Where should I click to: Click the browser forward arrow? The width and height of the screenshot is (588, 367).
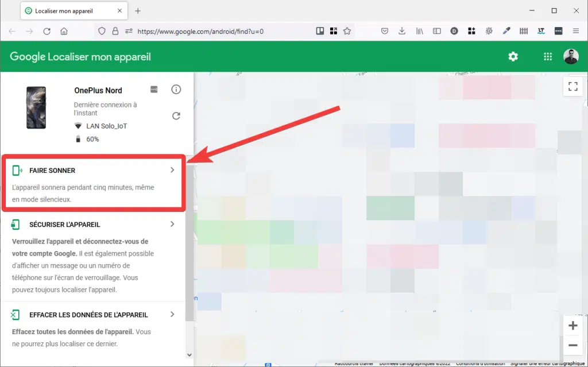pyautogui.click(x=29, y=32)
